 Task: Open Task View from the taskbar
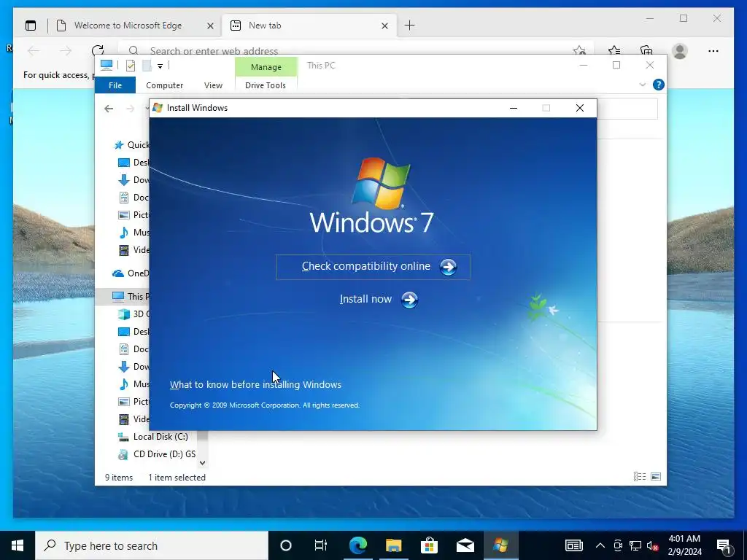[321, 545]
